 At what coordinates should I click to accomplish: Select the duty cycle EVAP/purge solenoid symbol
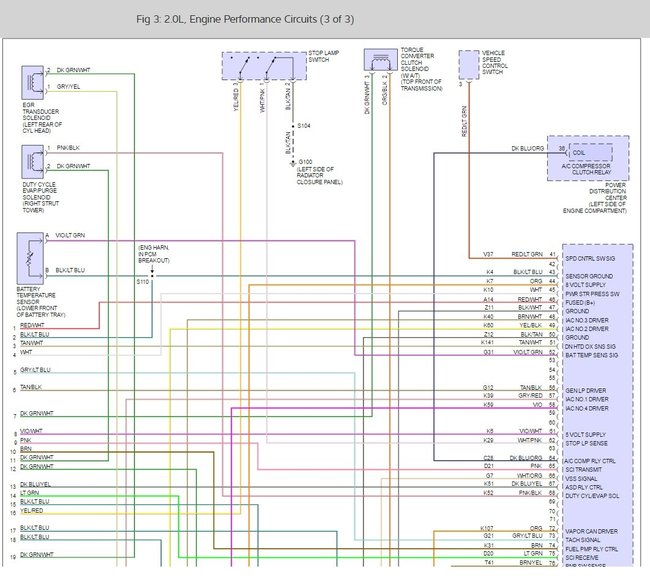point(33,162)
